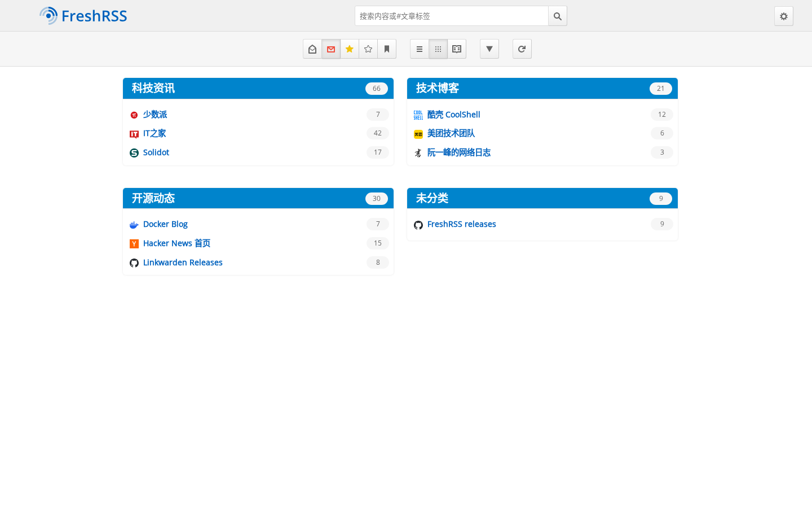Click the Hacker News Y favicon

point(134,244)
